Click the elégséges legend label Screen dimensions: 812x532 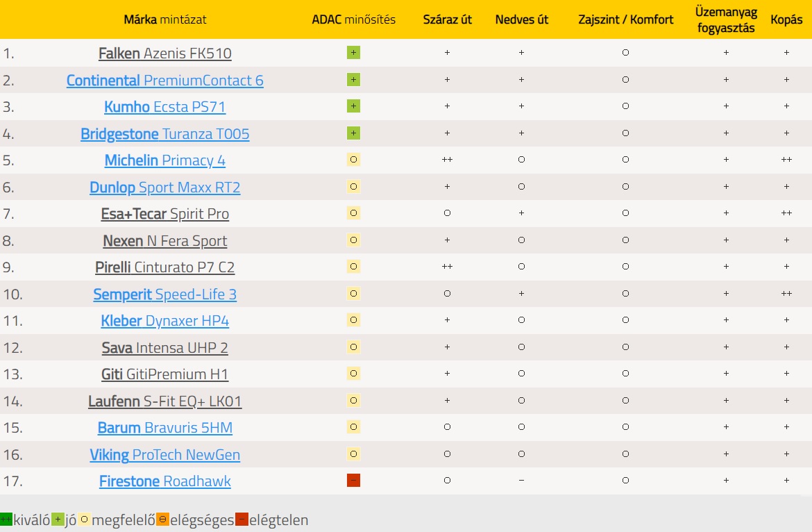click(x=202, y=519)
